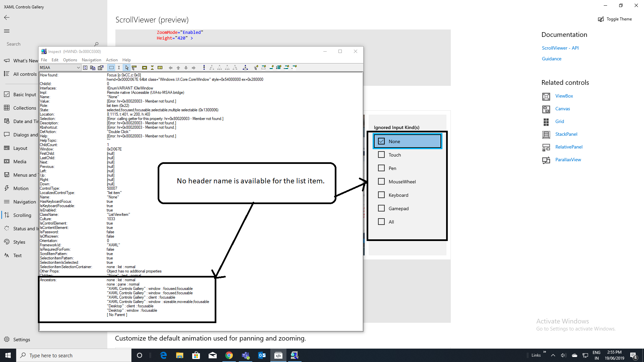Uncheck the None ignored input kind
Viewport: 644px width, 362px height.
[381, 141]
